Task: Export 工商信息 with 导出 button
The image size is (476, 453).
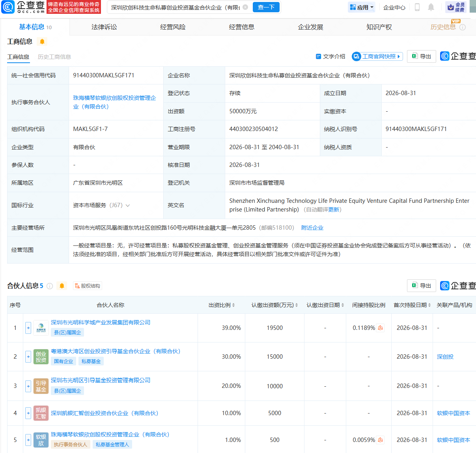Action: tap(422, 56)
